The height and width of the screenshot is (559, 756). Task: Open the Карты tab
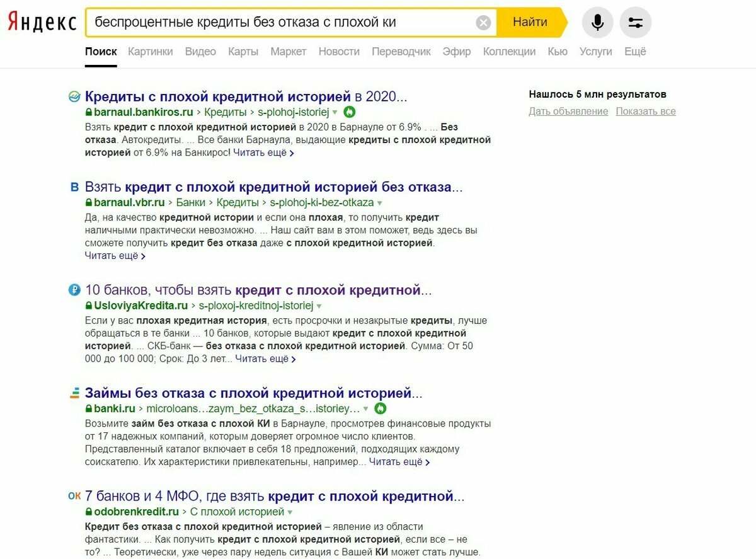tap(243, 52)
